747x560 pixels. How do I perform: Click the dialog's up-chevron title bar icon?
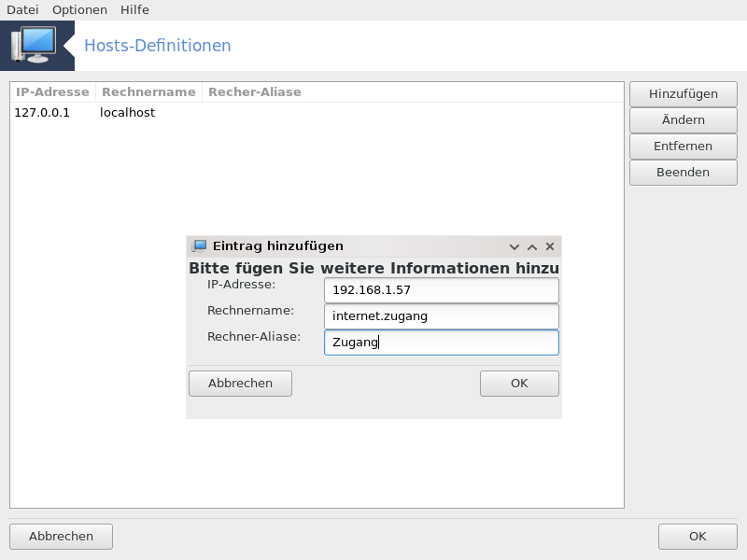(532, 246)
